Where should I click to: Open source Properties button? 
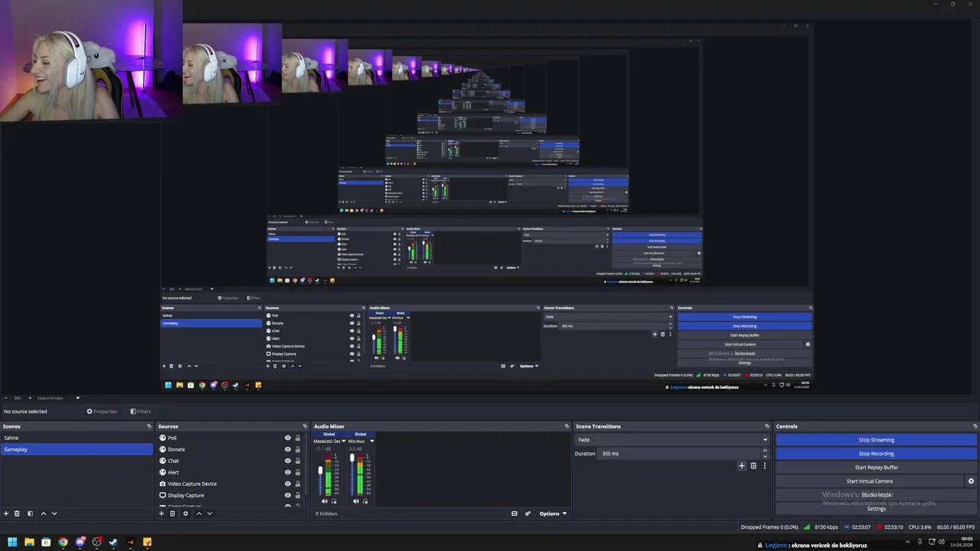pos(102,412)
